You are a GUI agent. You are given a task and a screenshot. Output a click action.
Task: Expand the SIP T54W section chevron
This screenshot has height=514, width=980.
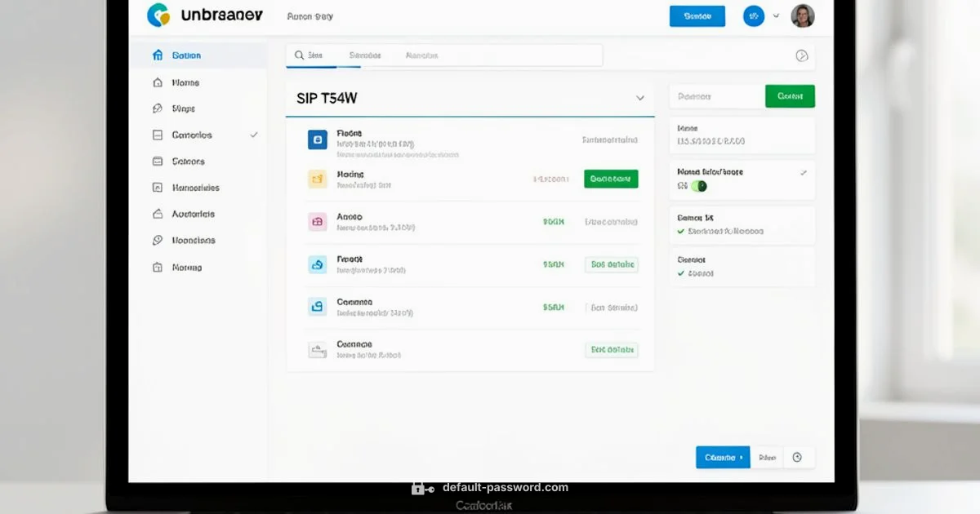(x=640, y=98)
